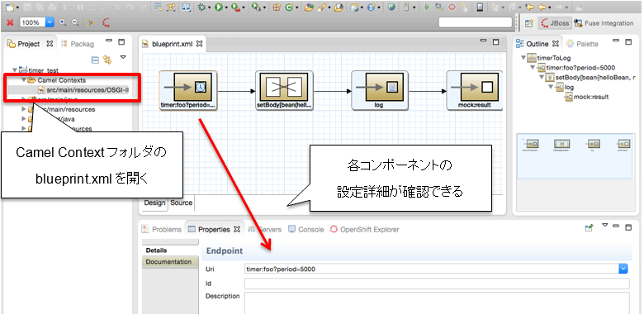Screen dimensions: 644x315
Task: Open the New wizard toolbar icon
Action: (x=9, y=7)
